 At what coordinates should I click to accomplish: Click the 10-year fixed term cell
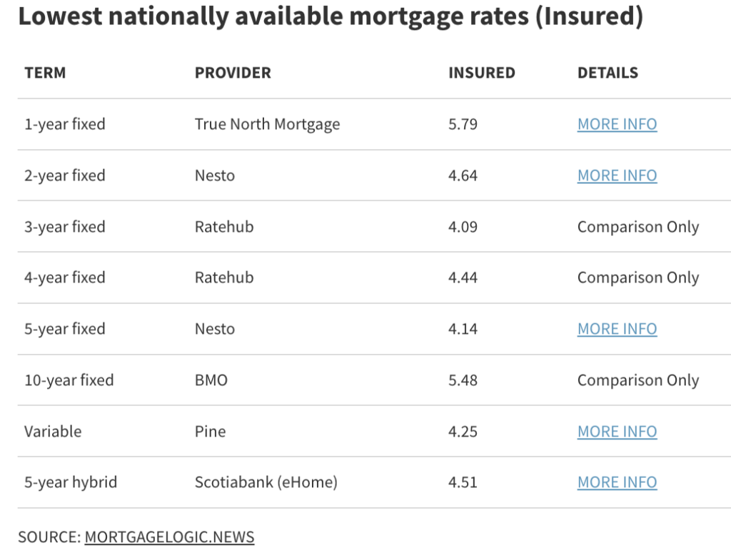tap(69, 380)
